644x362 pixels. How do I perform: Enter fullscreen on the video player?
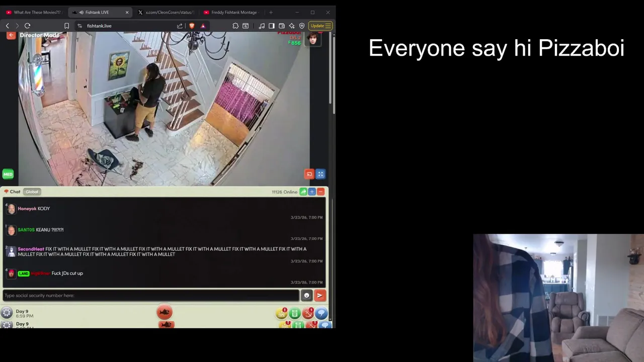click(x=320, y=174)
